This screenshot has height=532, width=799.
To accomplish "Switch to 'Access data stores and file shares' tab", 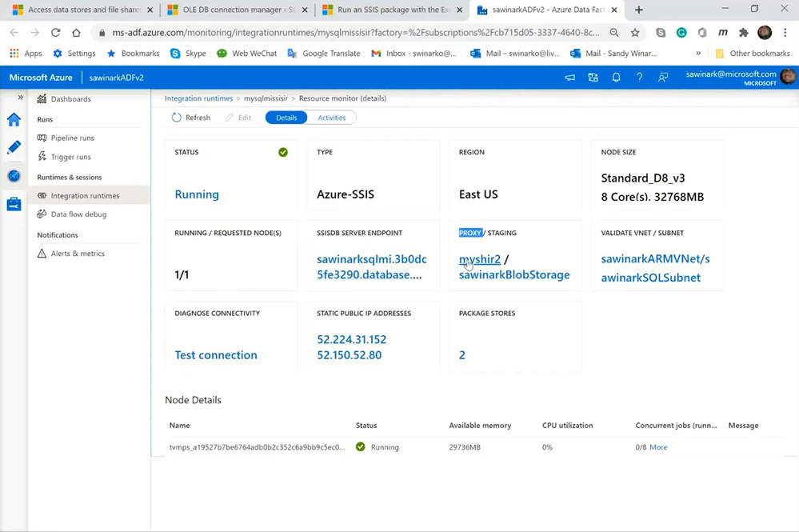I will point(83,10).
